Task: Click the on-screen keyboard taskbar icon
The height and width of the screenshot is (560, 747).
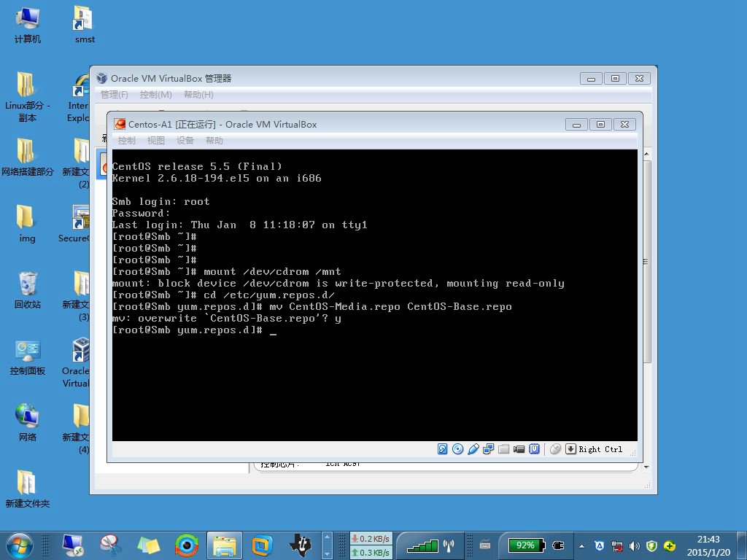Action: 485,545
